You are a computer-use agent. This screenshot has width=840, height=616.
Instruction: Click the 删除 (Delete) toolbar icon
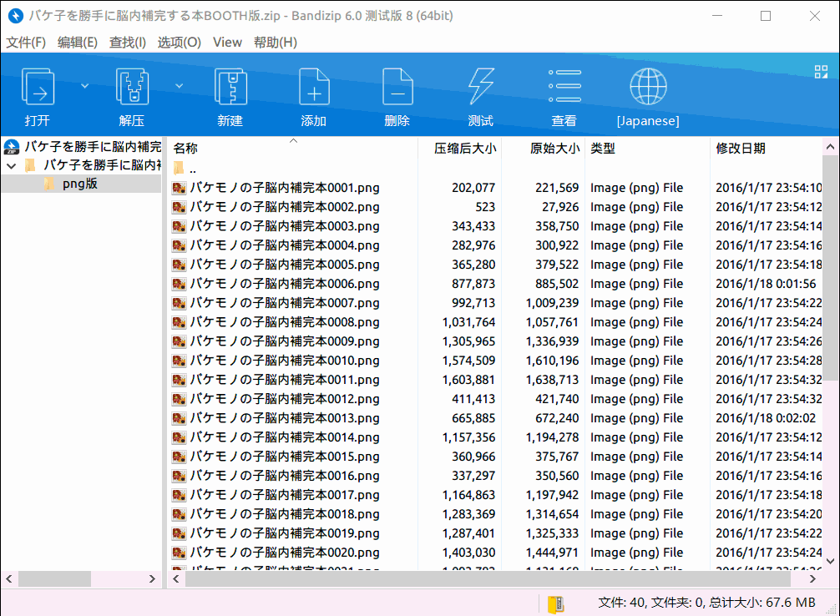[x=397, y=87]
